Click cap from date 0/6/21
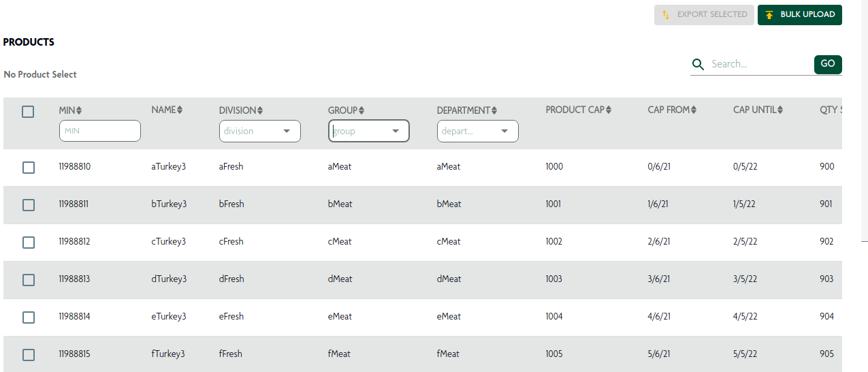 [x=659, y=167]
